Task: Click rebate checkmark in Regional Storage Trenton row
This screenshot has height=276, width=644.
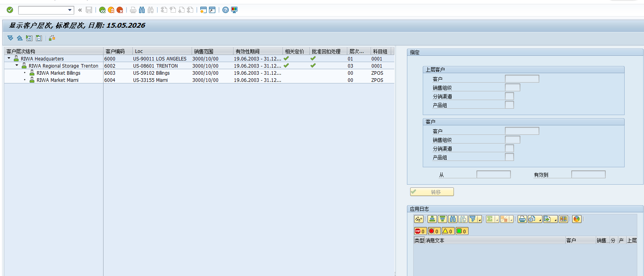Action: tap(313, 65)
